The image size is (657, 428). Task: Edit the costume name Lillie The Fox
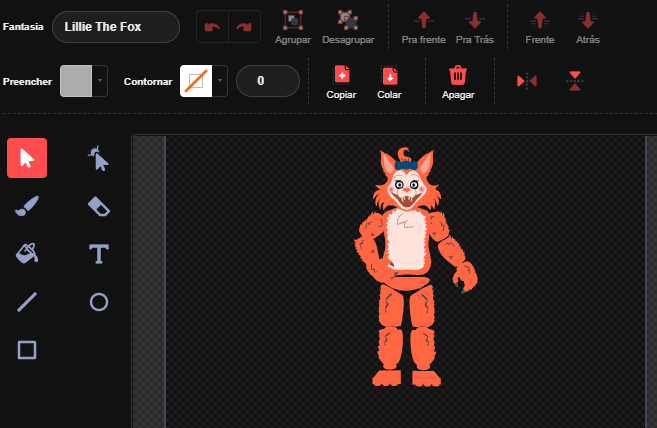[116, 27]
